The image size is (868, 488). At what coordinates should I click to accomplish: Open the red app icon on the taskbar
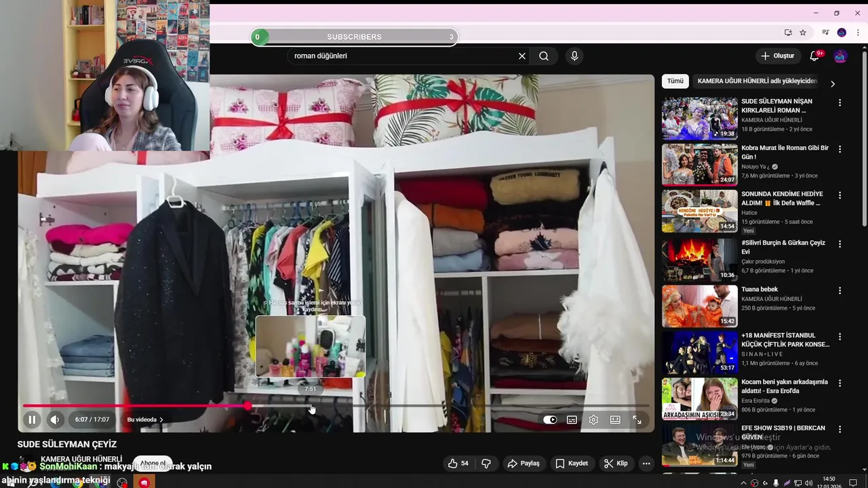click(144, 483)
